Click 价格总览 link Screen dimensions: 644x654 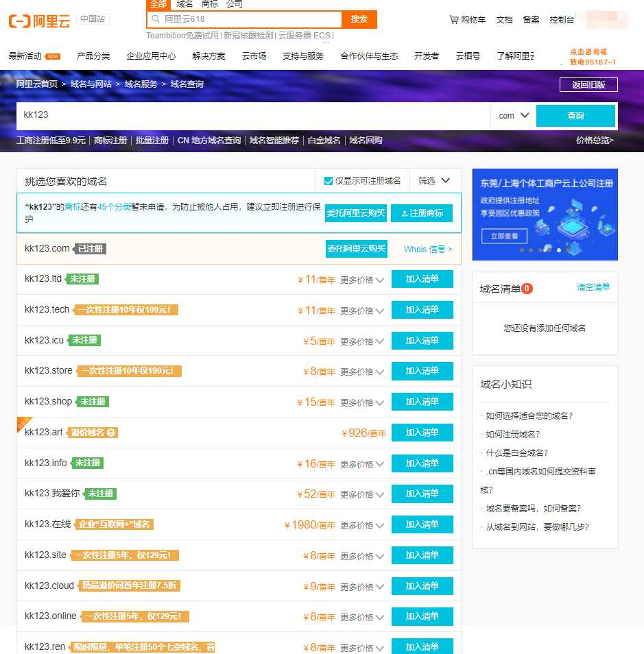(x=595, y=141)
